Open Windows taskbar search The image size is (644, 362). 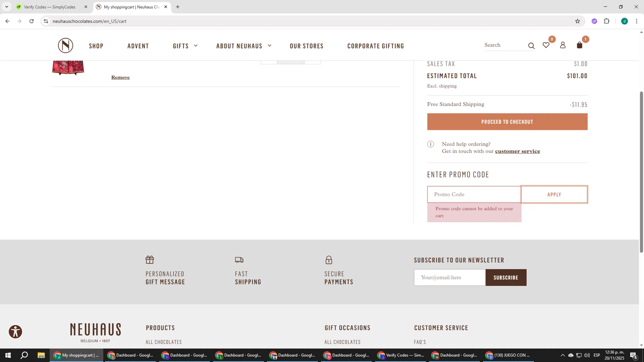coord(24,355)
